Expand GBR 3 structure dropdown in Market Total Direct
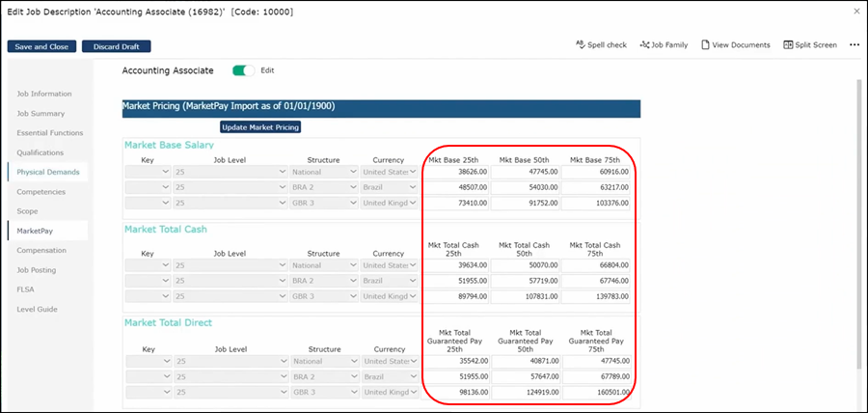Image resolution: width=868 pixels, height=413 pixels. [x=324, y=392]
